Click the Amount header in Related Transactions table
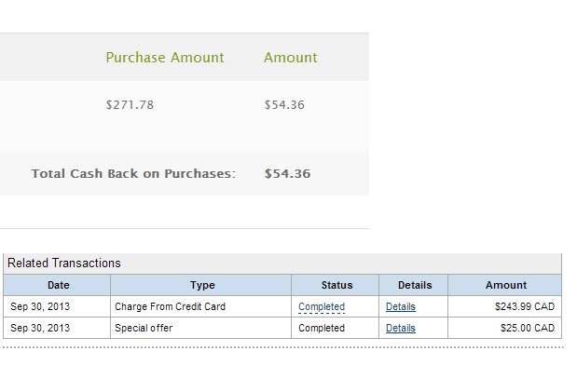 [x=505, y=285]
